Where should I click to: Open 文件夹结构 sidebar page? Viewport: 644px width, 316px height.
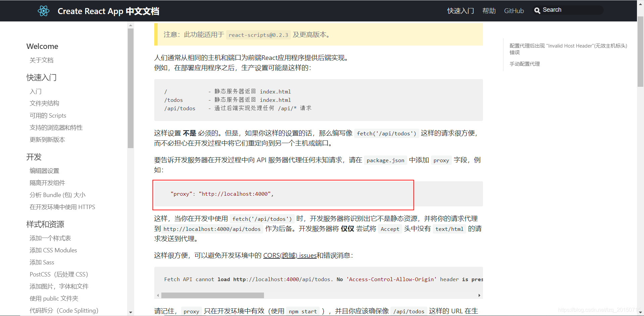point(44,103)
